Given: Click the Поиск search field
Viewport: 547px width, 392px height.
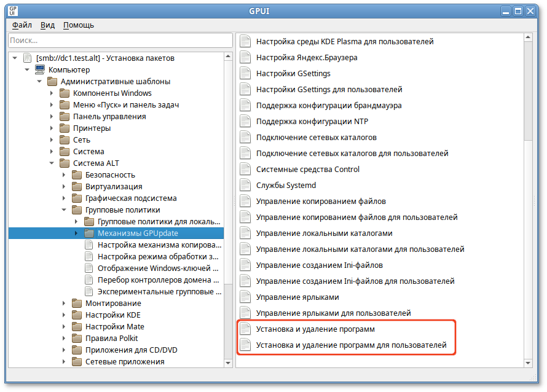Looking at the screenshot, I should pos(116,40).
